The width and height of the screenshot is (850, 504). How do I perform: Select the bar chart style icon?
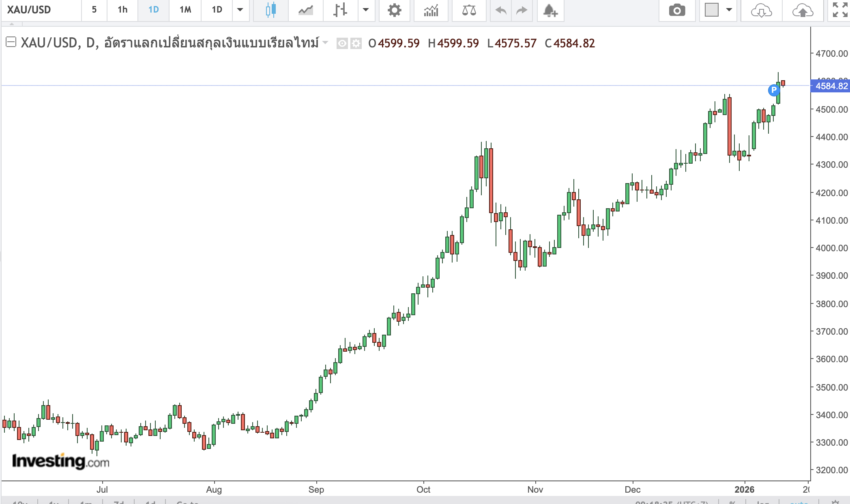[x=340, y=10]
